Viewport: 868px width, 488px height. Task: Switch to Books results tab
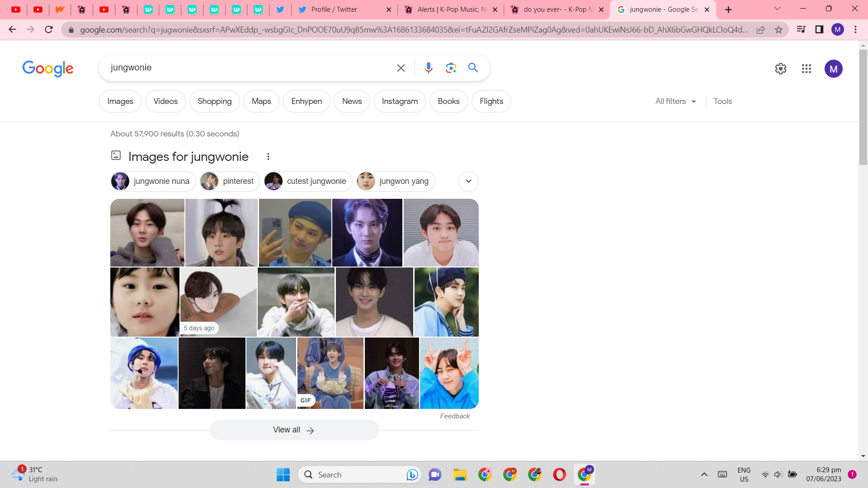(448, 101)
